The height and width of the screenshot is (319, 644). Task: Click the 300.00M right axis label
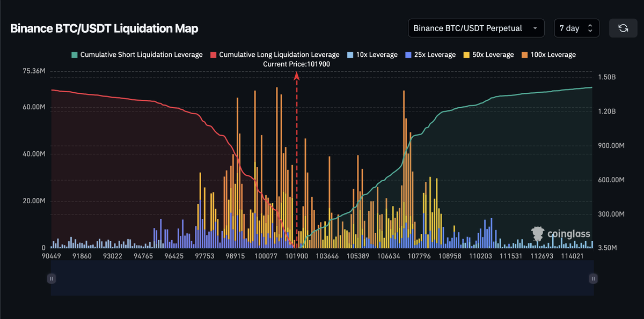611,214
